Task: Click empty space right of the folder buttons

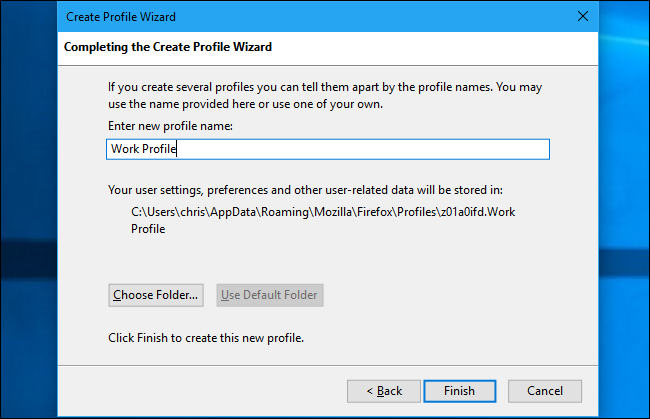Action: click(x=450, y=295)
